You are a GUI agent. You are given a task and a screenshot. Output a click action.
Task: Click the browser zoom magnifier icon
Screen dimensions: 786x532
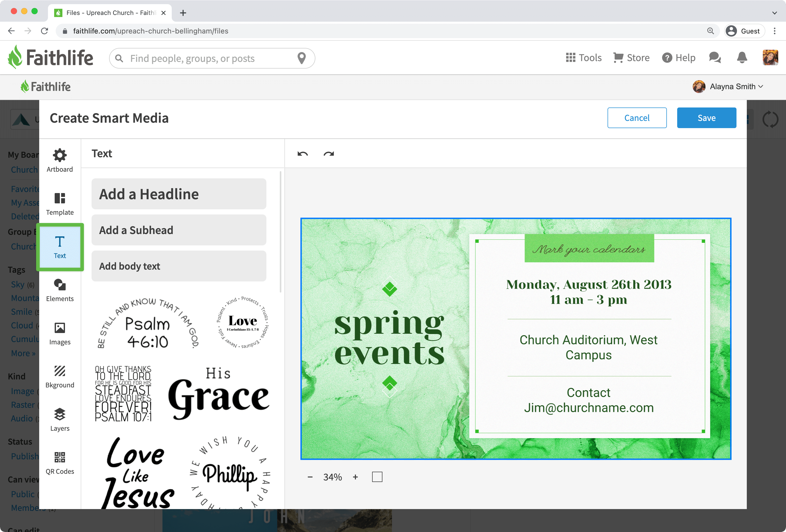(x=710, y=31)
